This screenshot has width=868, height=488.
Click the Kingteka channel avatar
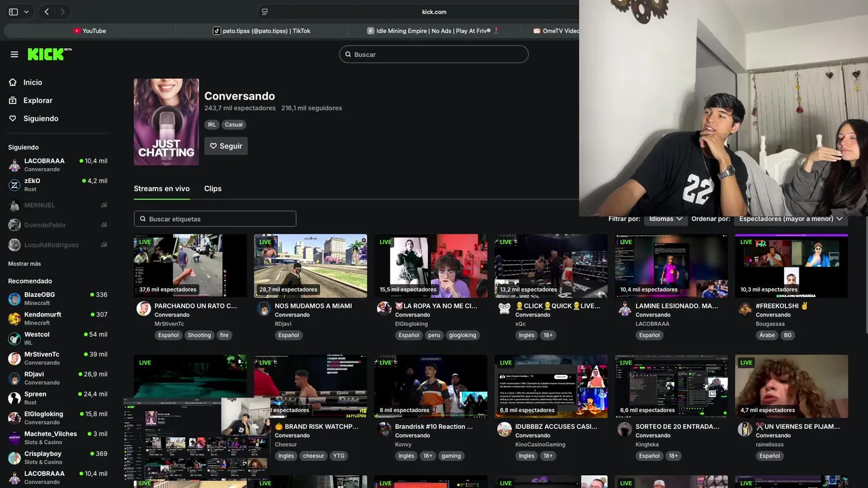pyautogui.click(x=625, y=430)
